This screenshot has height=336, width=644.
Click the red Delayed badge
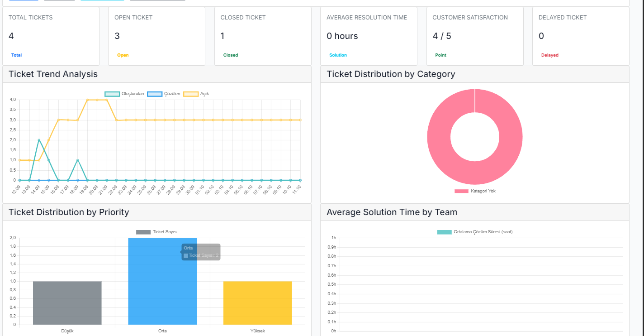click(549, 55)
